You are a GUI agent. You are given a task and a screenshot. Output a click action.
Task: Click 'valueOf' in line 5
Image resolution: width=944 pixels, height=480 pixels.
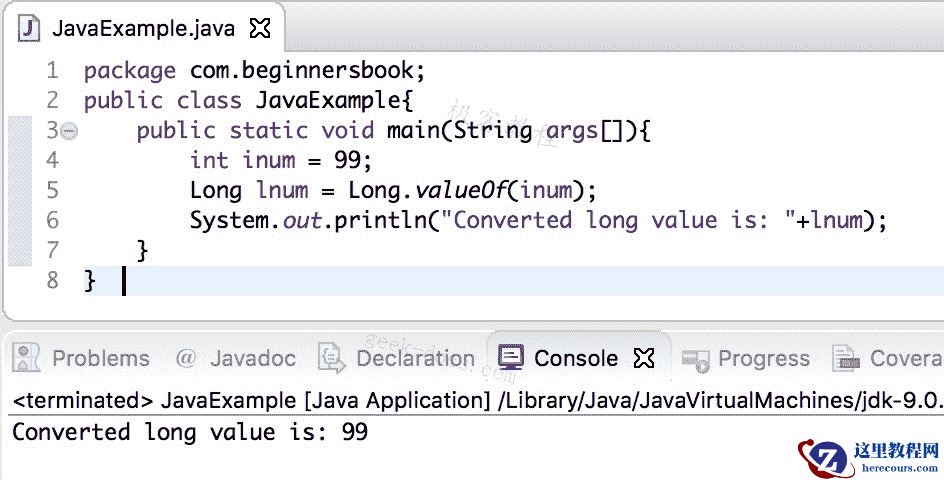[461, 190]
